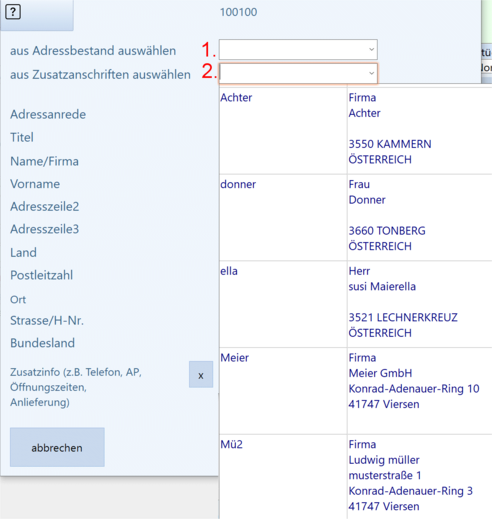Screen dimensions: 492x519
Task: Click the Titel label
Action: point(22,137)
